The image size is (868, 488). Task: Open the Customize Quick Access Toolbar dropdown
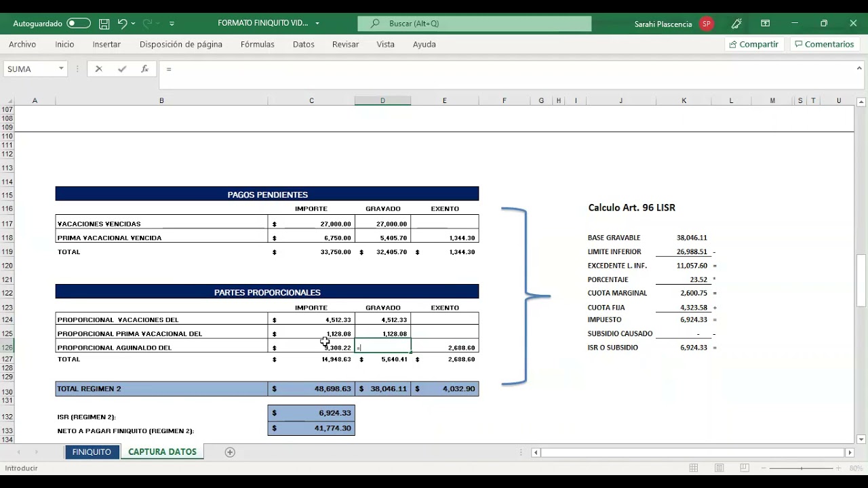pyautogui.click(x=172, y=24)
